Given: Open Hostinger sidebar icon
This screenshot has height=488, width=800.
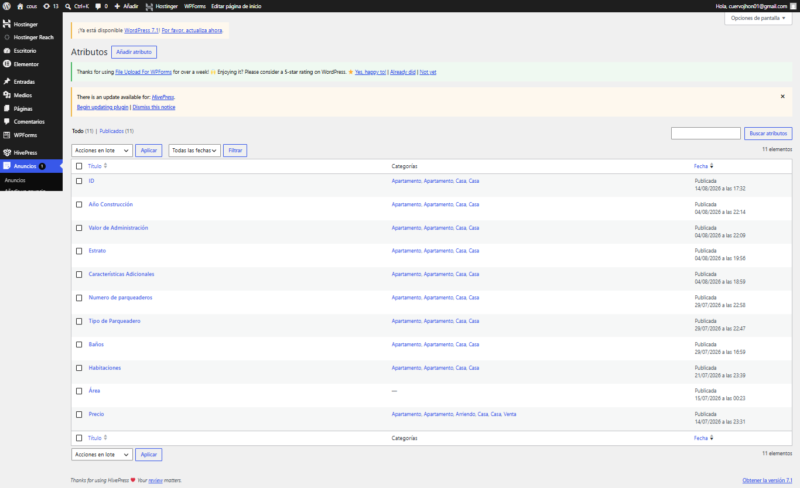Looking at the screenshot, I should coord(7,24).
